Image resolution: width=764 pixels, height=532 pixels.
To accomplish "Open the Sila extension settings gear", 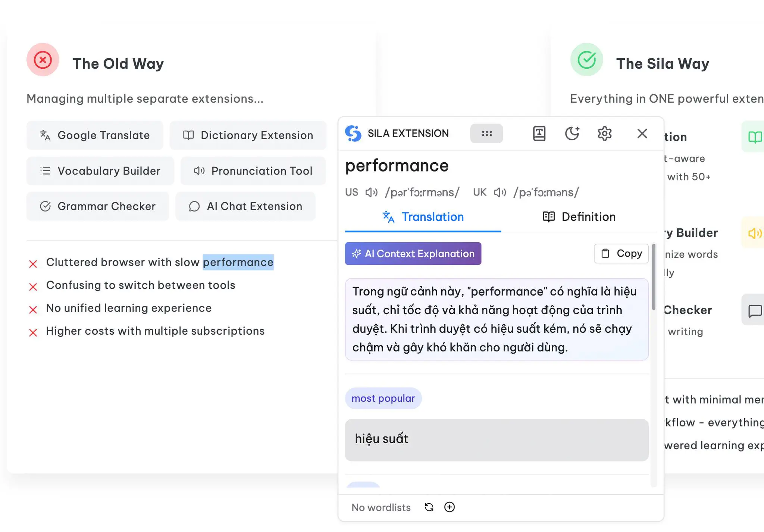I will tap(605, 133).
